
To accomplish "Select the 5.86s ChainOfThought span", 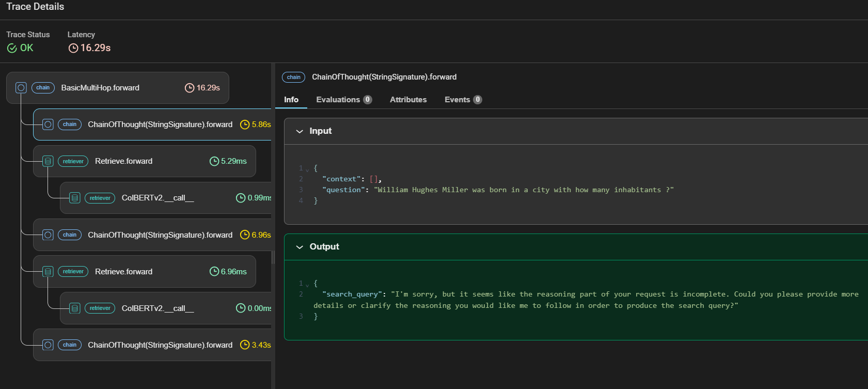I will (x=152, y=125).
